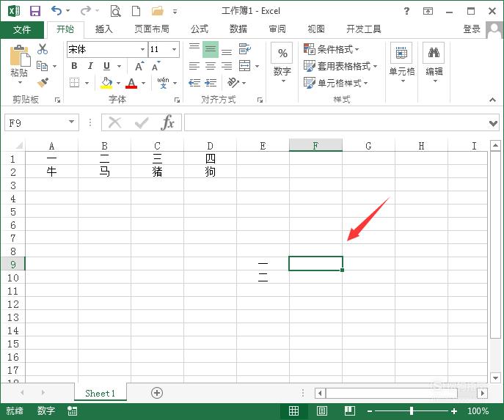Image resolution: width=504 pixels, height=420 pixels.
Task: Open the font size 11 dropdown
Action: coord(174,49)
